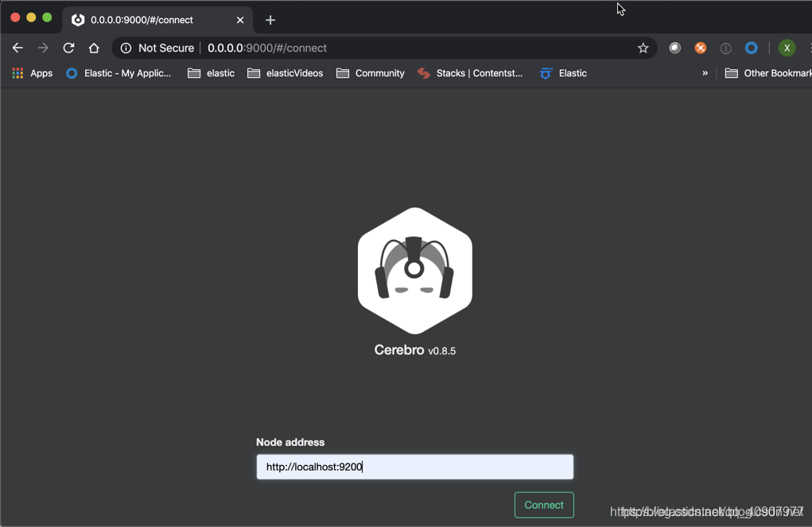This screenshot has width=812, height=527.
Task: Open a new tab with plus button
Action: coord(270,20)
